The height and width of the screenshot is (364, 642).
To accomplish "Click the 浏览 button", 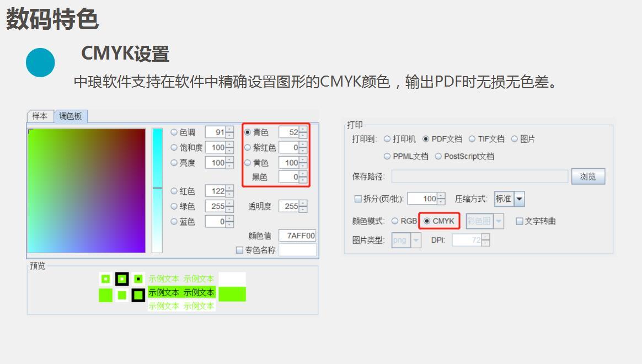I will click(x=588, y=176).
